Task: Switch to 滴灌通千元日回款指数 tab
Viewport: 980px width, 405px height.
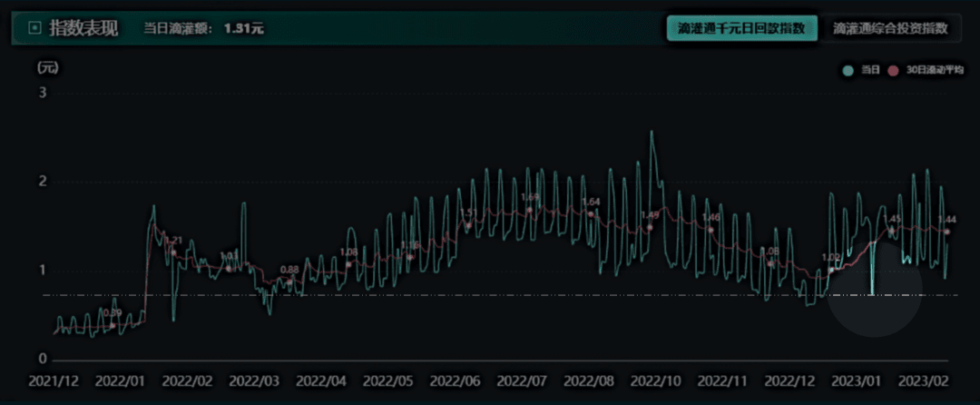Action: [742, 29]
